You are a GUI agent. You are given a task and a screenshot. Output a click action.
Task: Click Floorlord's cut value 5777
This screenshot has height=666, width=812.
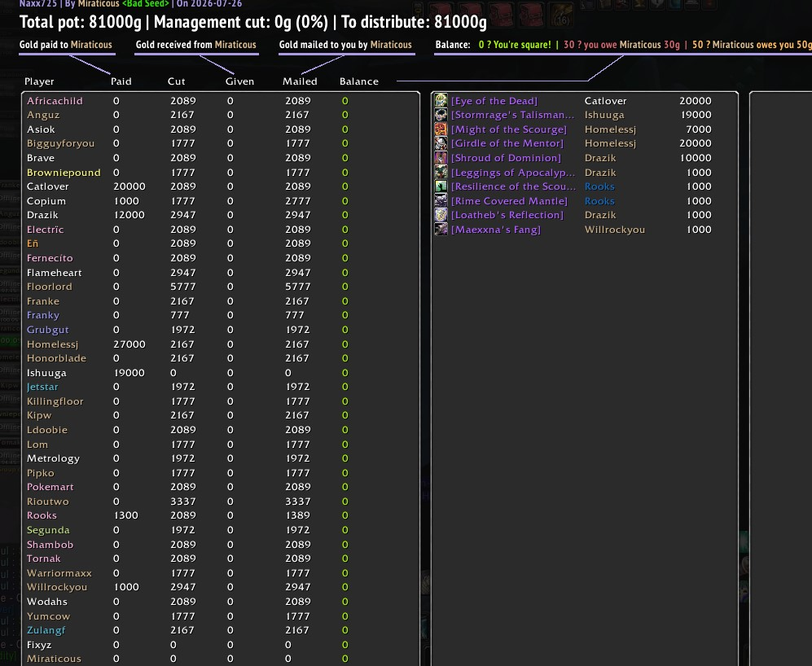(x=182, y=287)
